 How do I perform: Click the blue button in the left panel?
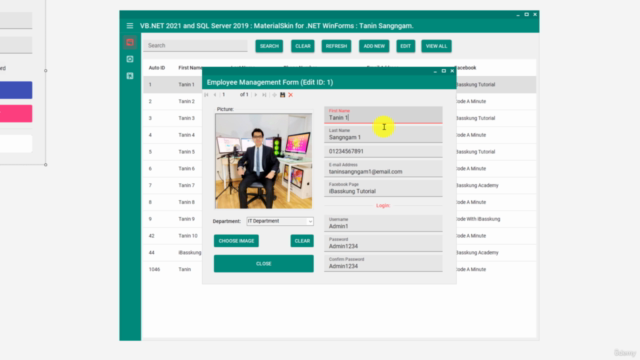[x=16, y=90]
